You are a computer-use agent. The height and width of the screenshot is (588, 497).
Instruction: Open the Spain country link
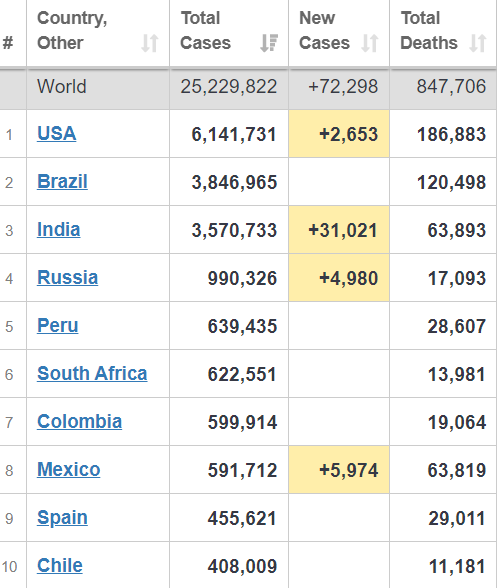click(62, 518)
